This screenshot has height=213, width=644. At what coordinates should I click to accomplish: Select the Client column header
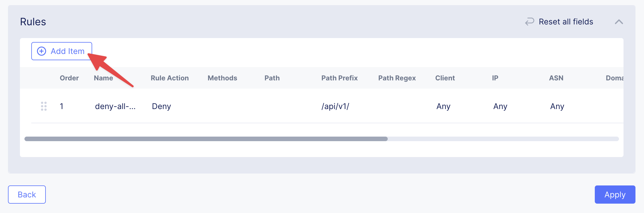tap(445, 78)
